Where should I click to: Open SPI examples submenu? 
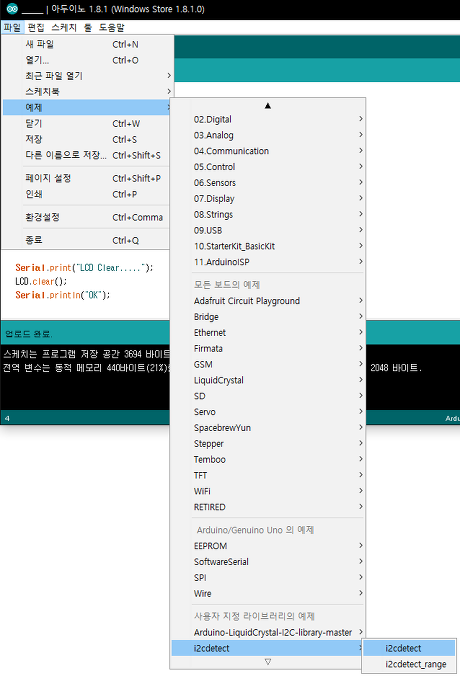(268, 578)
